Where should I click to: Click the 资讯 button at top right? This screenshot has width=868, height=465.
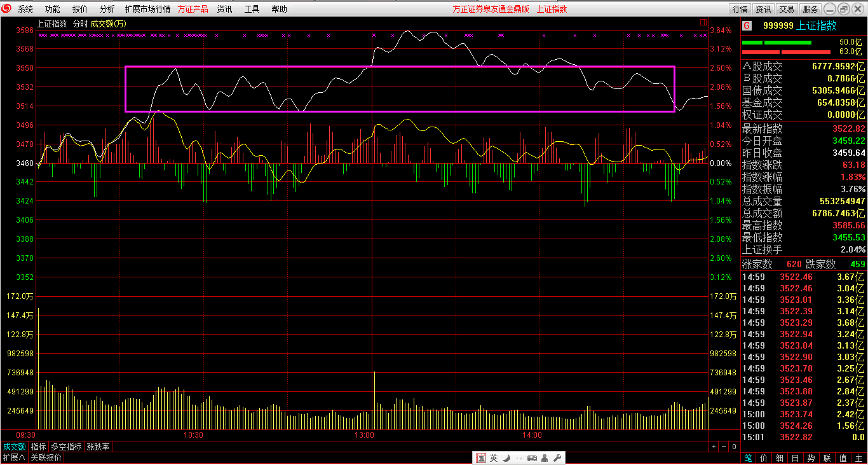[x=763, y=9]
